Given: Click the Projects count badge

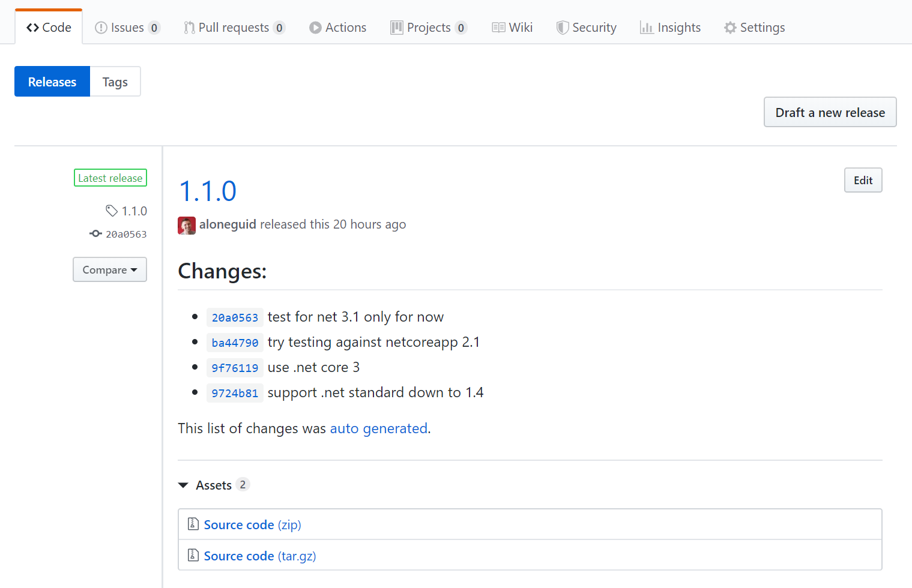Looking at the screenshot, I should click(461, 28).
